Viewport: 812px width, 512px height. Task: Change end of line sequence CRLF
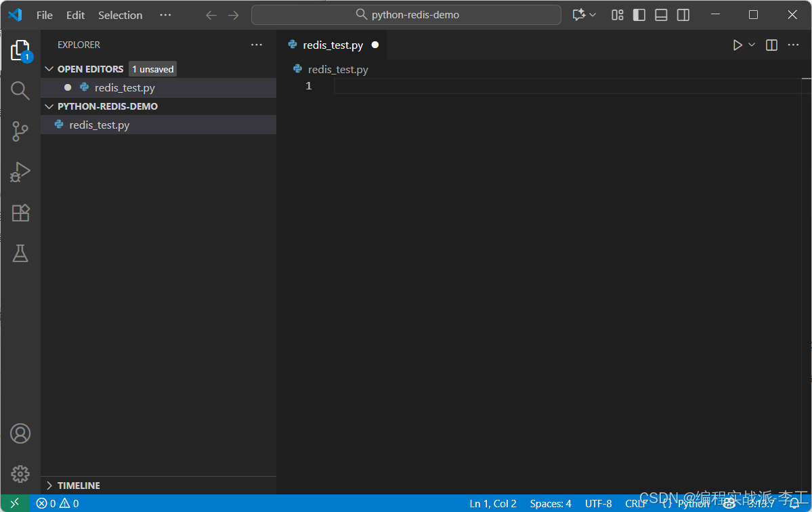point(637,503)
